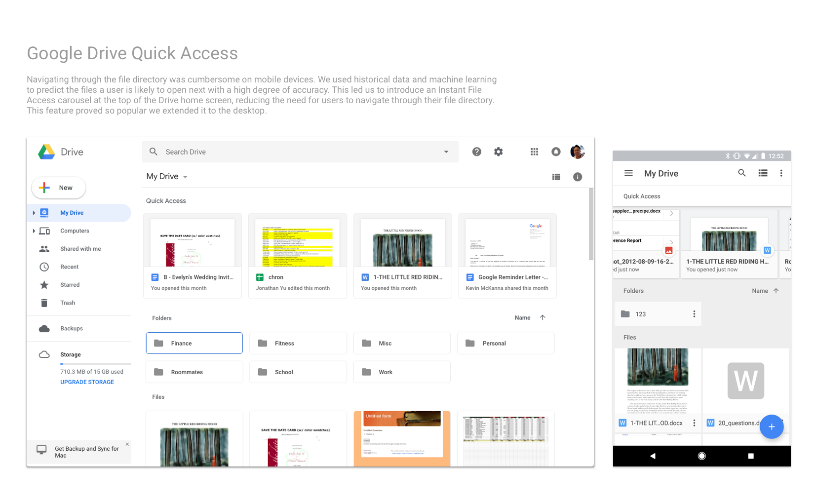Click the desktop vertical scrollbar

591,225
